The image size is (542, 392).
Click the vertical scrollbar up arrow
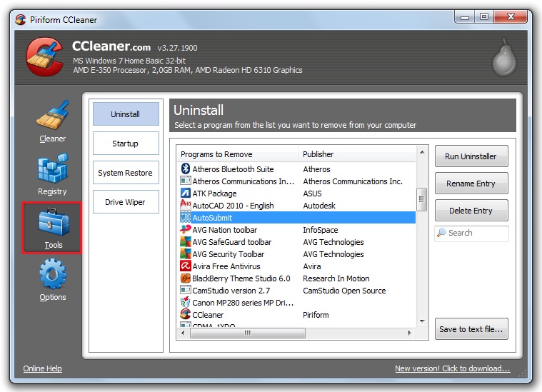click(422, 152)
